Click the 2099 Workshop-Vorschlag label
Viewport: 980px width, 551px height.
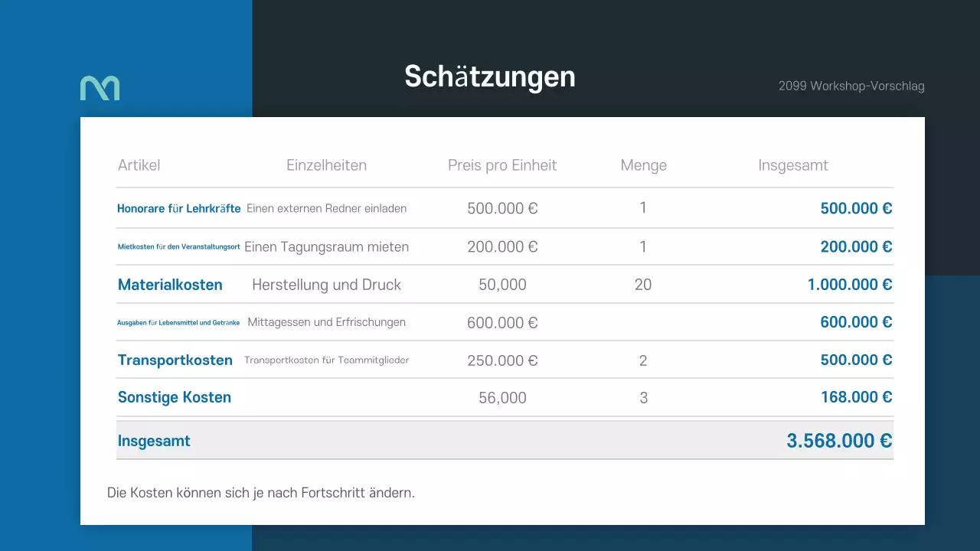point(851,86)
